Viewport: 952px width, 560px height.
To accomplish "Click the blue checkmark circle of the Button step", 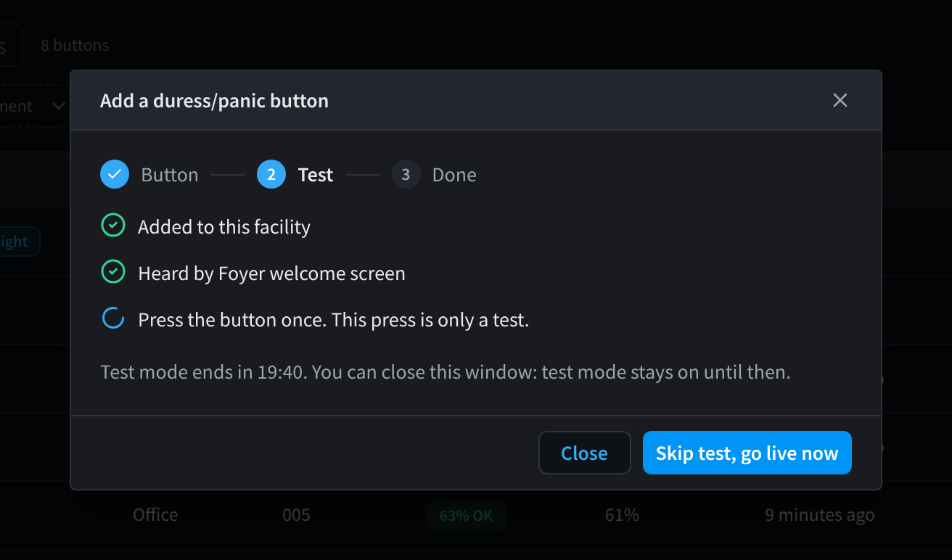I will [115, 174].
